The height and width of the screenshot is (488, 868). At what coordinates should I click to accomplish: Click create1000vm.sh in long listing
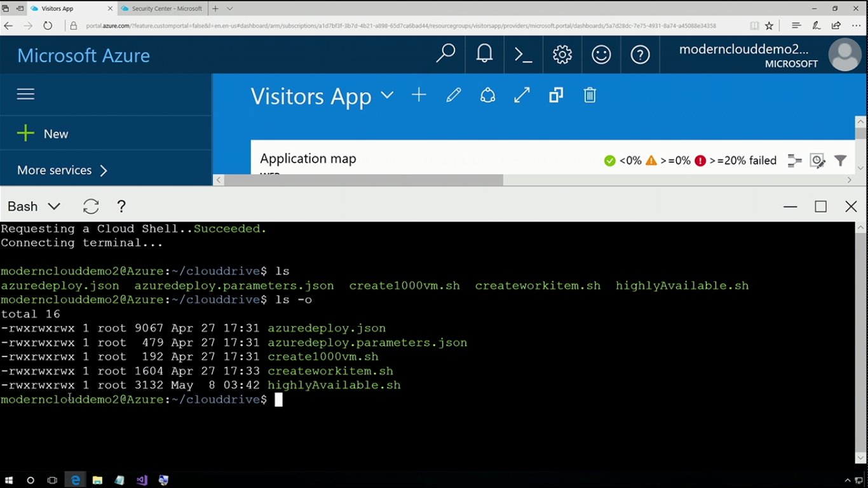click(x=323, y=356)
